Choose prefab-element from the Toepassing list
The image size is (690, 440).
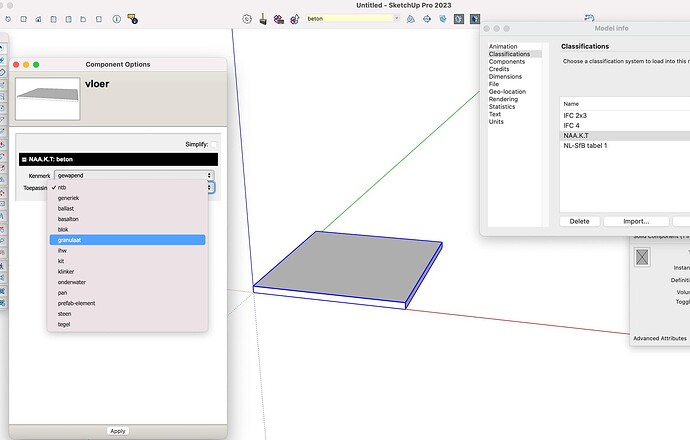tap(127, 304)
